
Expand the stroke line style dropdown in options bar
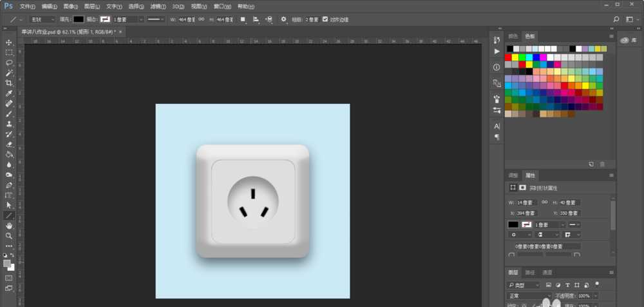155,19
